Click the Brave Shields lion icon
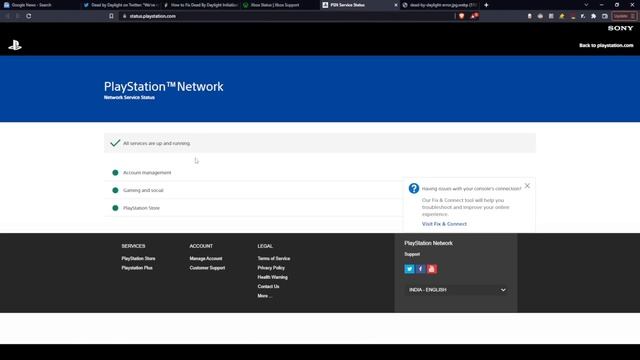Screen dimensions: 640x360 point(462,16)
